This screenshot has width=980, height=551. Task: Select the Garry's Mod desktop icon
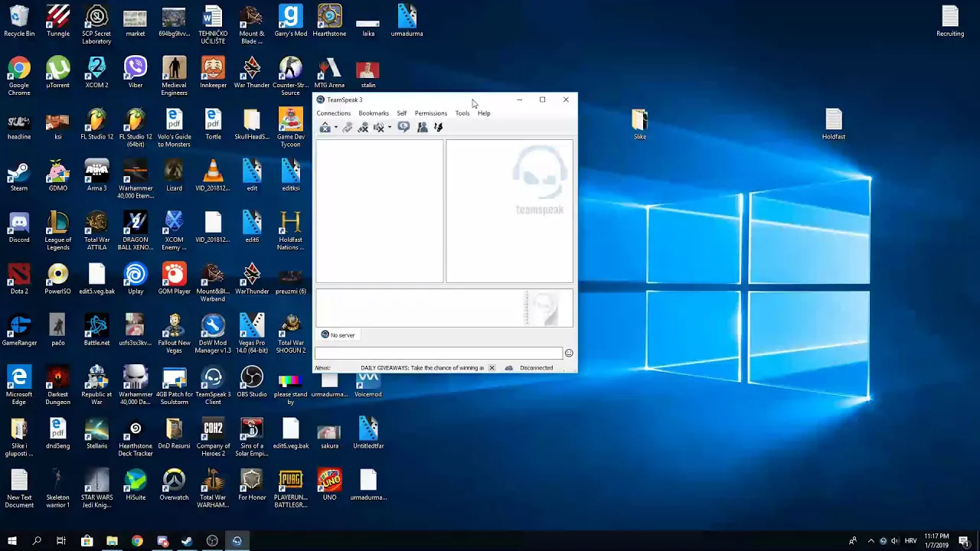290,21
